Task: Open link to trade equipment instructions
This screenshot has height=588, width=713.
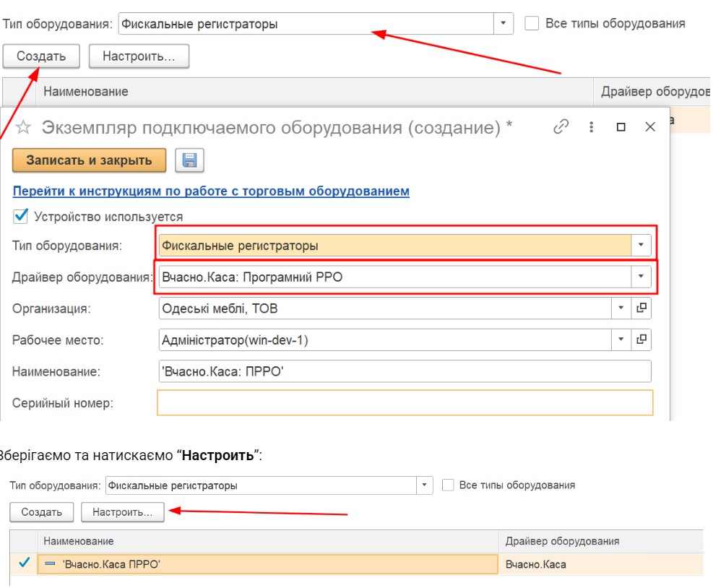Action: coord(211,191)
